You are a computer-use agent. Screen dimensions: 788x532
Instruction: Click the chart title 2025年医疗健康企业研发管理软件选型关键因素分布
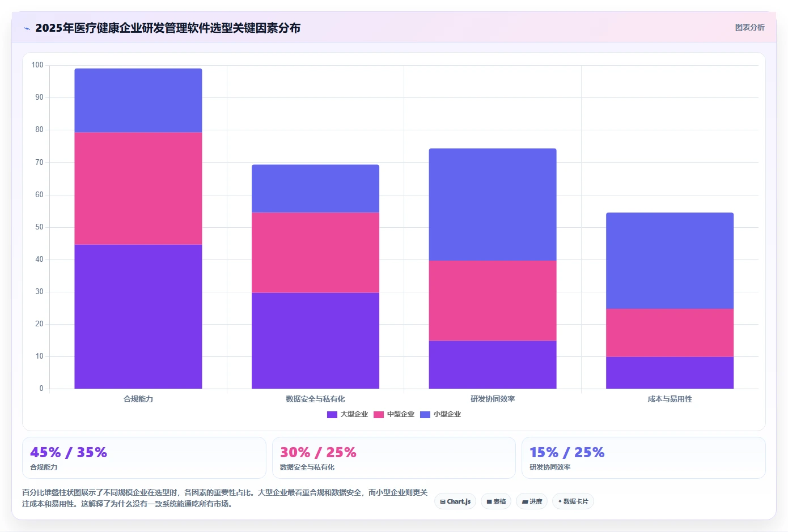[168, 28]
